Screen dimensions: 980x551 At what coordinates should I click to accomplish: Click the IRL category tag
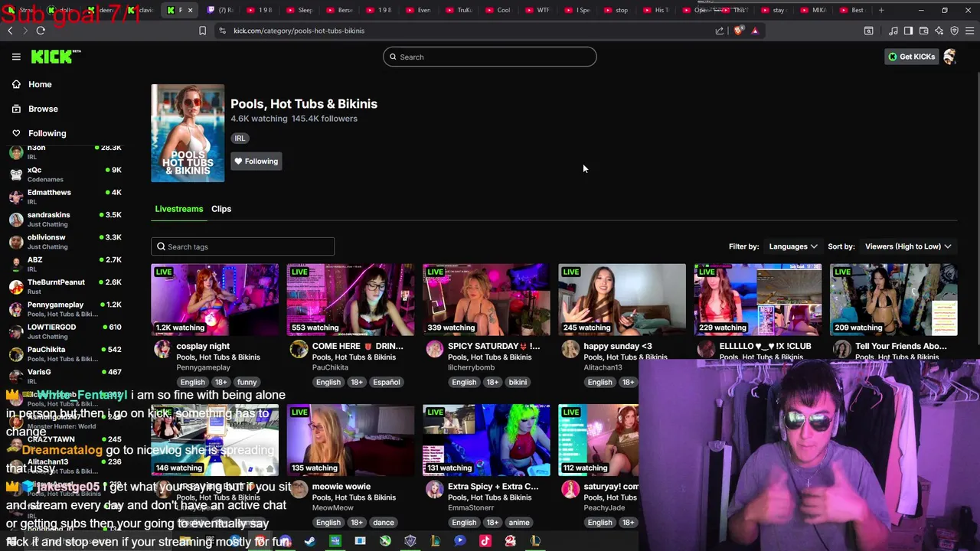tap(240, 139)
